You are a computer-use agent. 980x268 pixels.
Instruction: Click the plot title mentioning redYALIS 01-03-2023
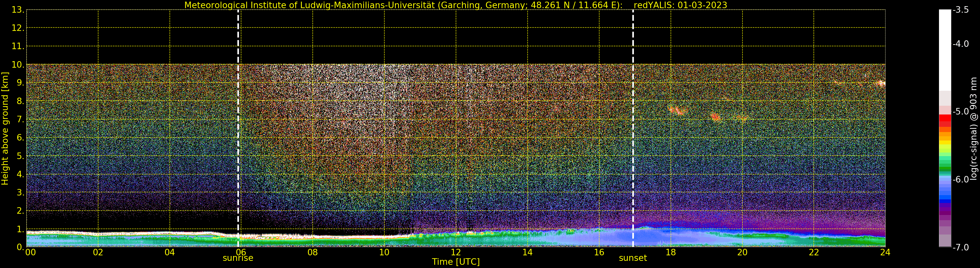[455, 5]
